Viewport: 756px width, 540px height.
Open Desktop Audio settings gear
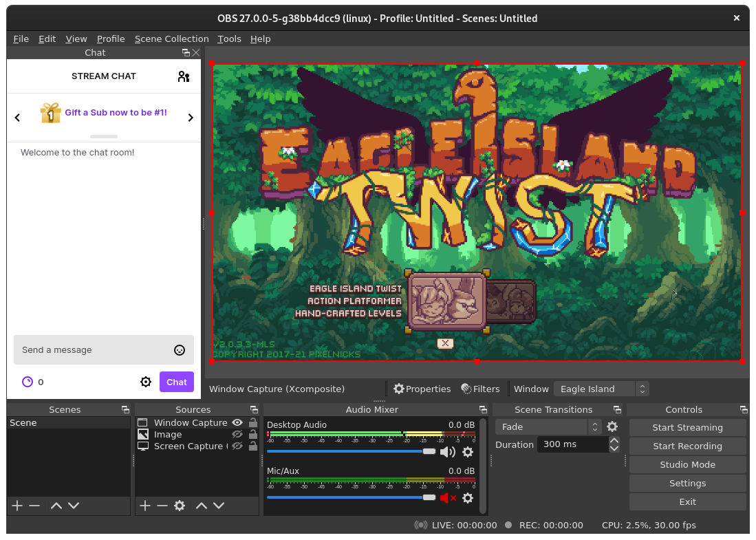468,452
